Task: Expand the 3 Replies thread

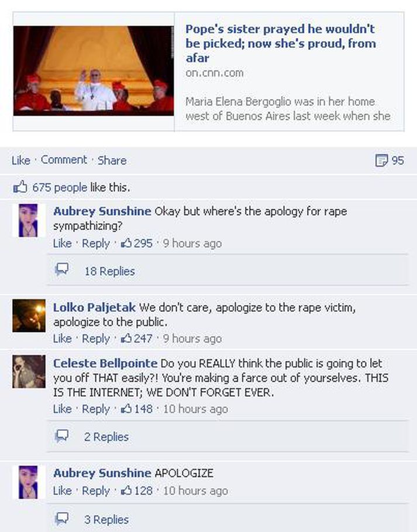Action: click(106, 520)
